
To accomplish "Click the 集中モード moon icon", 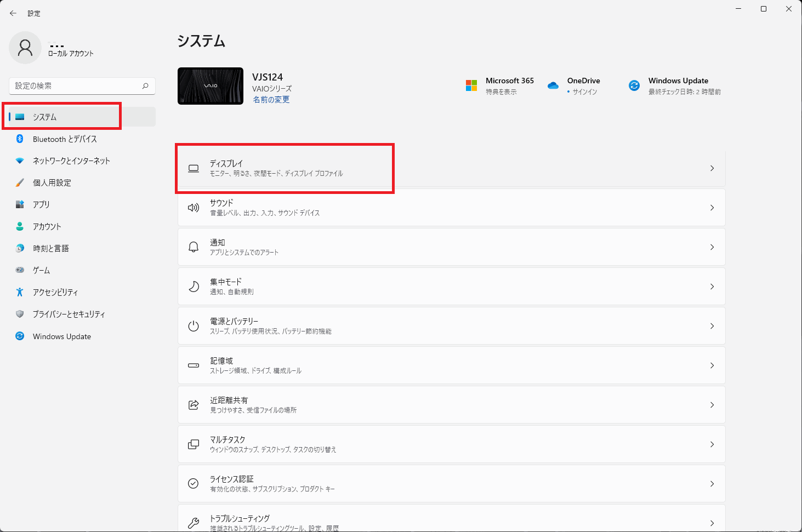I will pyautogui.click(x=194, y=287).
